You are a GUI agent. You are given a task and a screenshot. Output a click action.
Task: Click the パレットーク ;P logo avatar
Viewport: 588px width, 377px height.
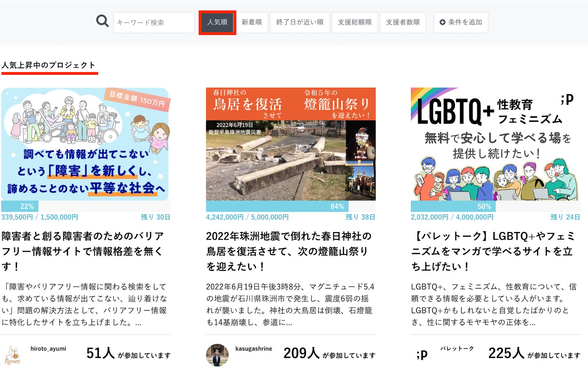click(x=422, y=355)
